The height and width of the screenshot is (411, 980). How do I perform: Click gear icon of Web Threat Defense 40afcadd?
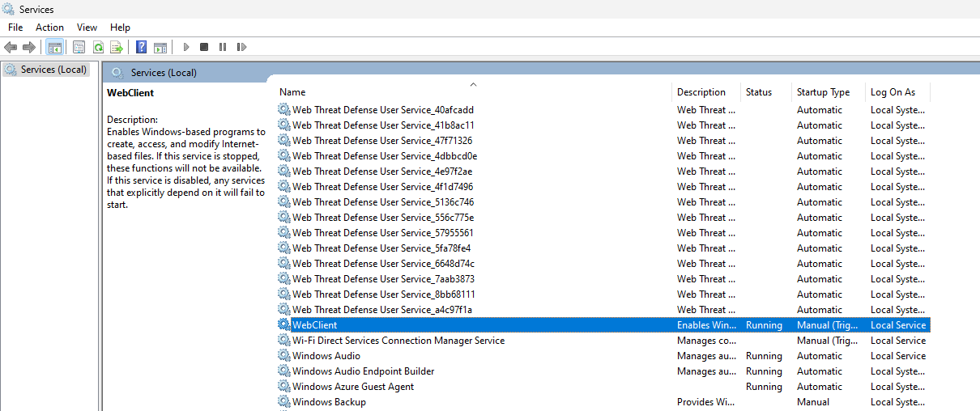pos(283,110)
